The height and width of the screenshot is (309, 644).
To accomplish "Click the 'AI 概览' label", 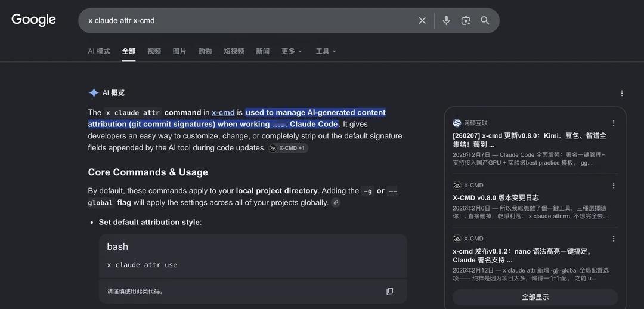I will (113, 93).
